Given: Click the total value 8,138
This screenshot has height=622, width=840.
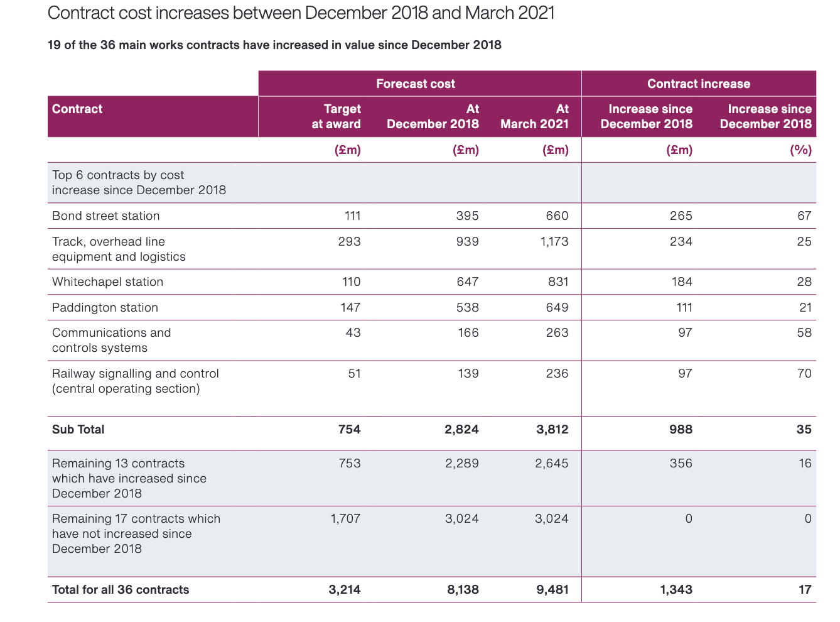Looking at the screenshot, I should [463, 589].
